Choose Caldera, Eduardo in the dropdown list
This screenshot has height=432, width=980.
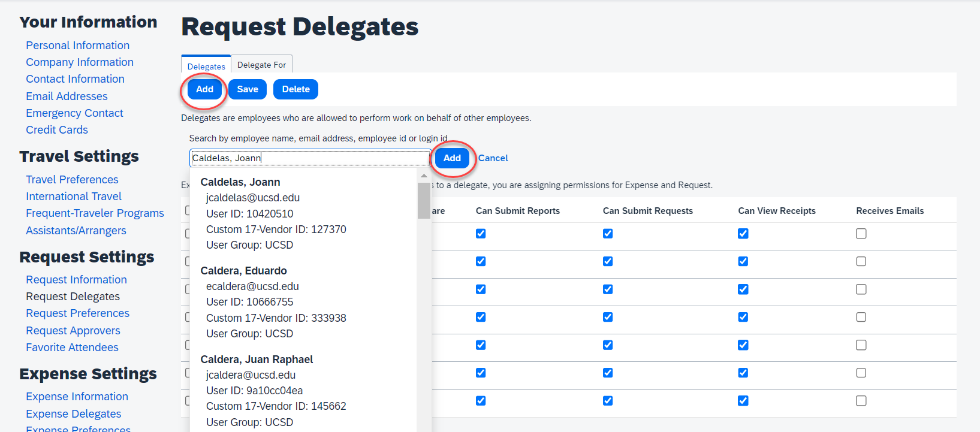point(243,271)
